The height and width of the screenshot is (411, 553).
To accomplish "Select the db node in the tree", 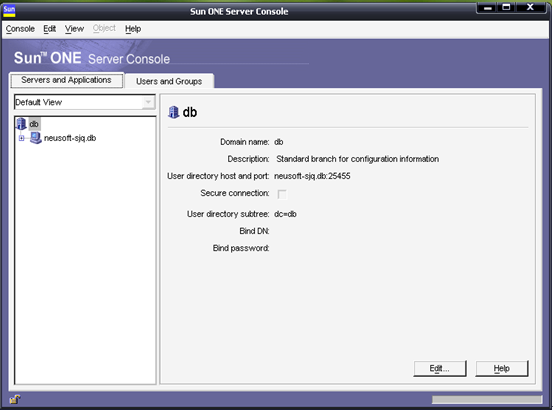I will 34,124.
